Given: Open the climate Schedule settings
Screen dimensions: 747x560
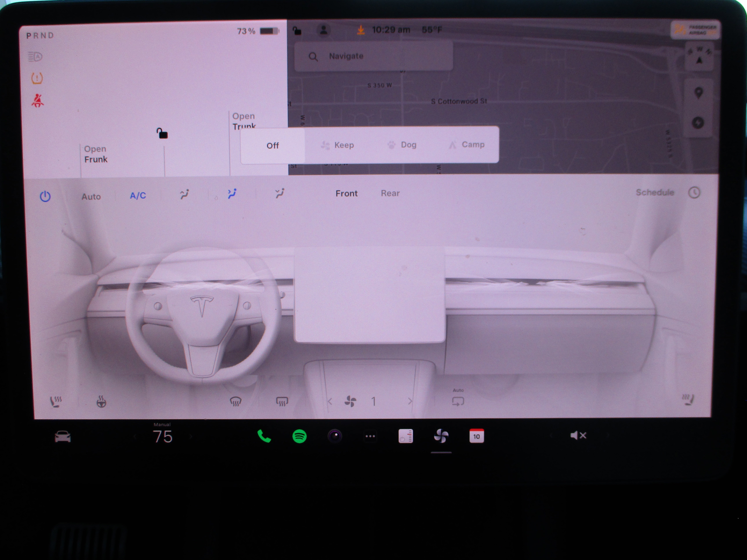Looking at the screenshot, I should [655, 192].
